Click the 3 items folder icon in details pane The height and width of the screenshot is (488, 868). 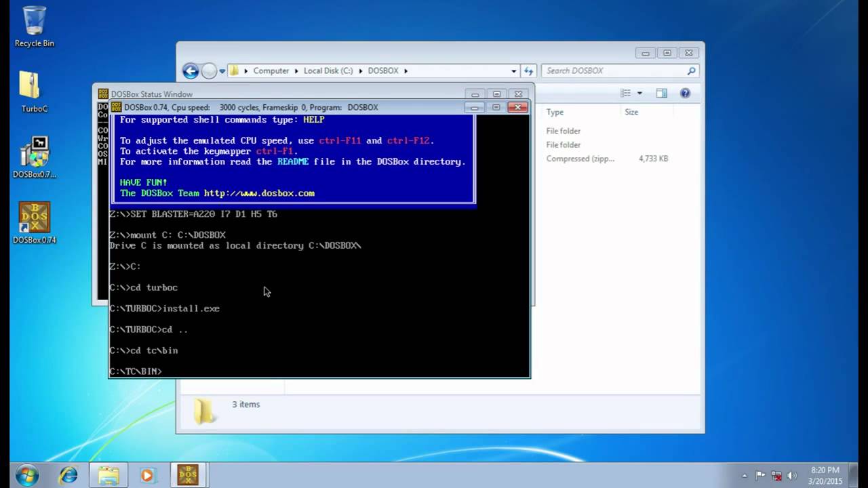[204, 411]
